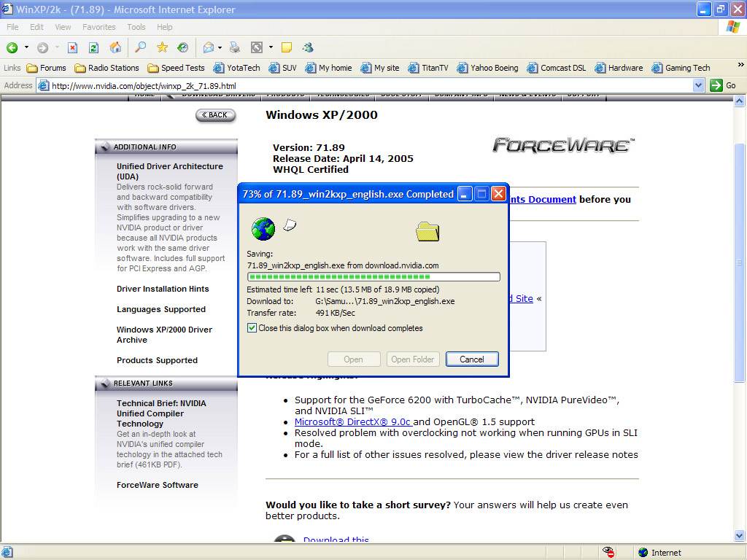Open the Favorites menu
Viewport: 747px width, 560px height.
(x=98, y=27)
